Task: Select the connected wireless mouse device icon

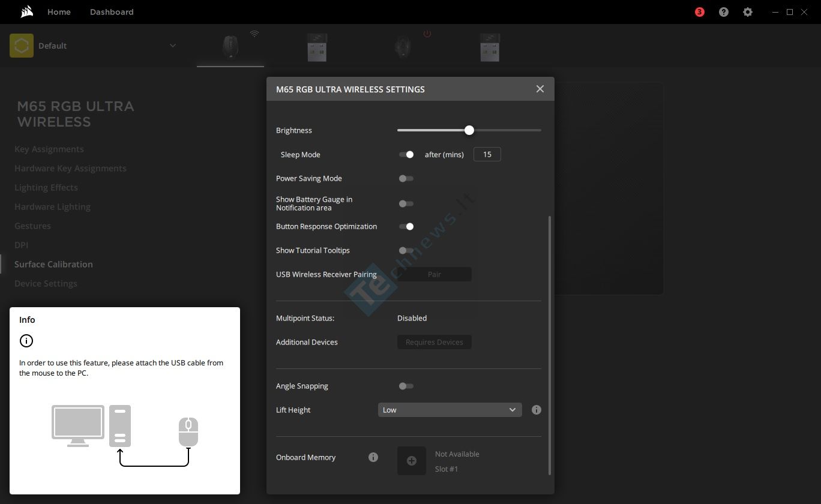Action: coord(230,47)
